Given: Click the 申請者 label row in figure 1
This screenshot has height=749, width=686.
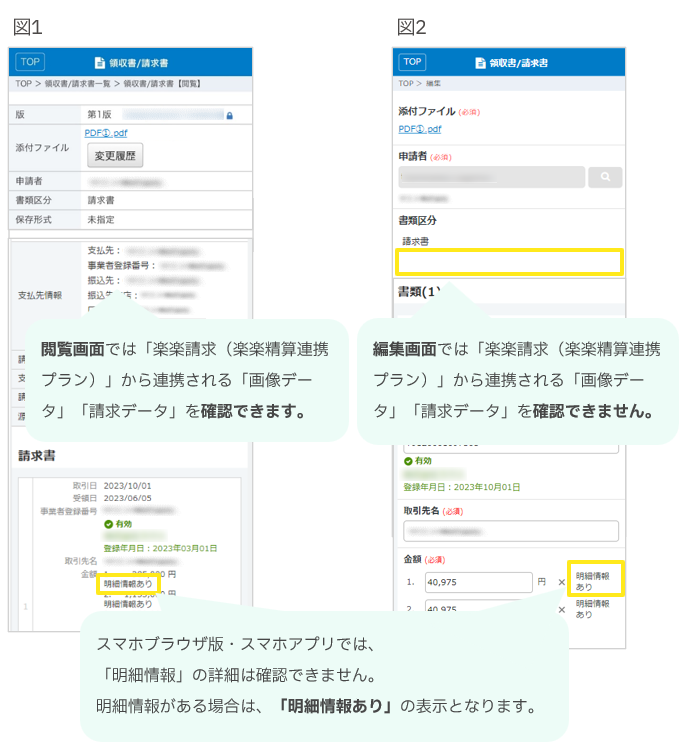Looking at the screenshot, I should pos(29,181).
